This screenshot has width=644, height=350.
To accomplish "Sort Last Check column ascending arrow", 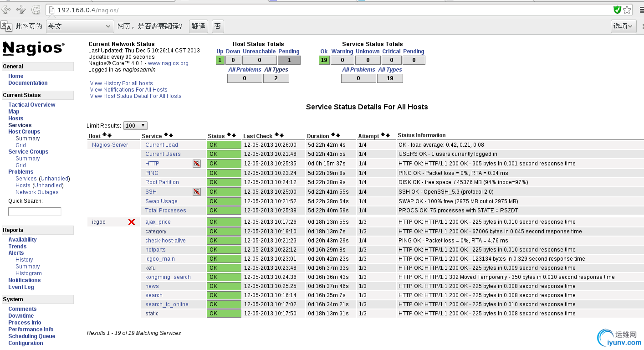I will click(276, 135).
